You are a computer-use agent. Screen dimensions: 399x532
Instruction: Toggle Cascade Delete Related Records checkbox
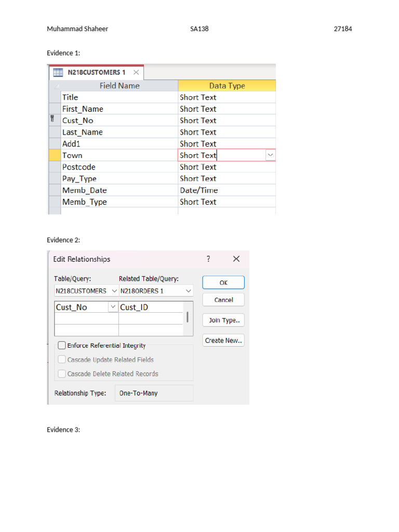click(x=62, y=374)
